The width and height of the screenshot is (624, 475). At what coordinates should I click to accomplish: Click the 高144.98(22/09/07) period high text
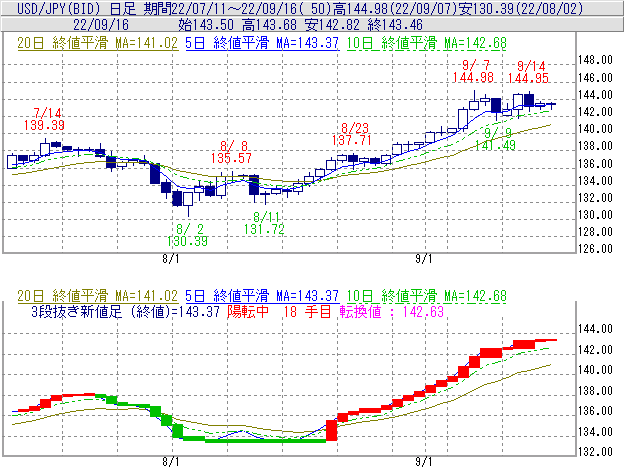[x=395, y=8]
